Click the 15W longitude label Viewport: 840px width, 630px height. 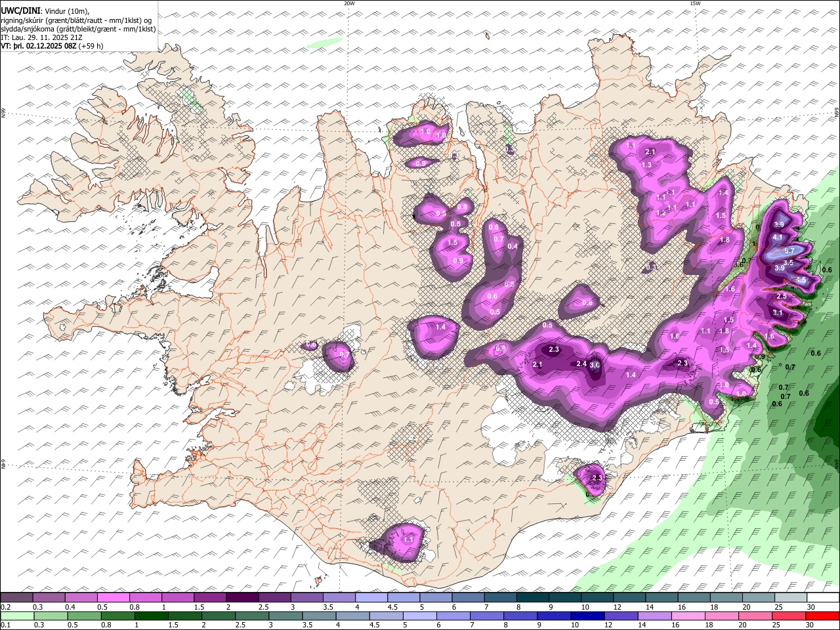695,3
